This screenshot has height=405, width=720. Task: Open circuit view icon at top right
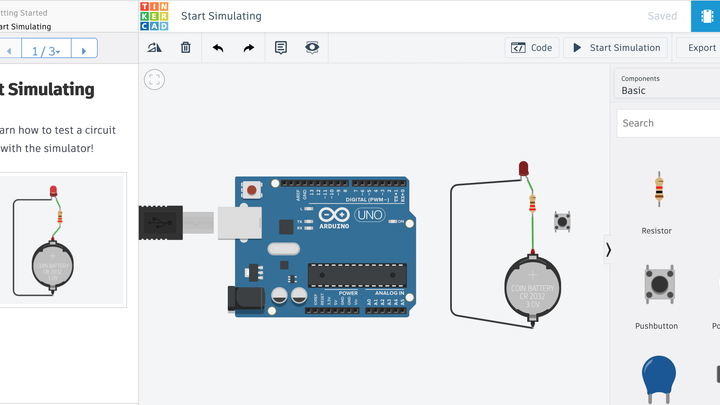point(706,16)
